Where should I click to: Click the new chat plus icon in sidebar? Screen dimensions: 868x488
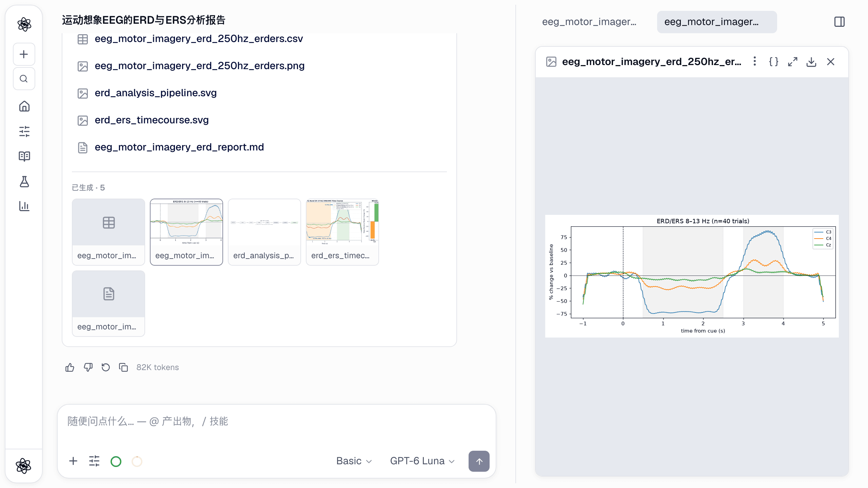click(x=24, y=54)
